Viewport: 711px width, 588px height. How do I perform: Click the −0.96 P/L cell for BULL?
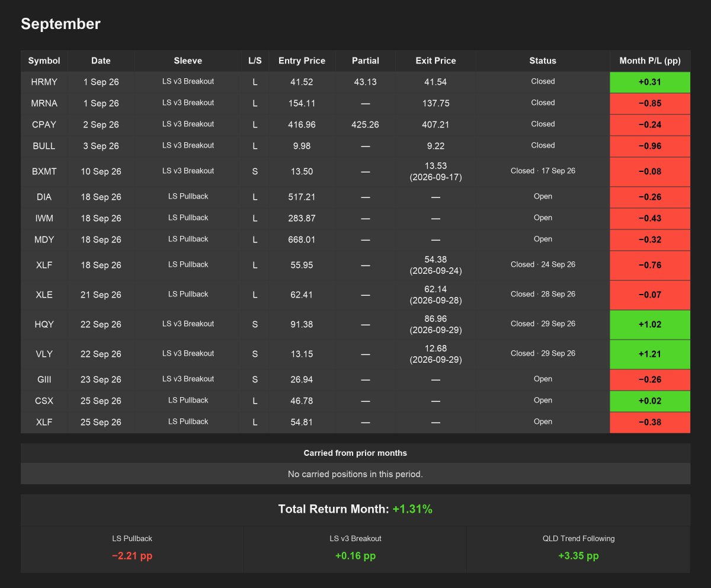pyautogui.click(x=650, y=146)
